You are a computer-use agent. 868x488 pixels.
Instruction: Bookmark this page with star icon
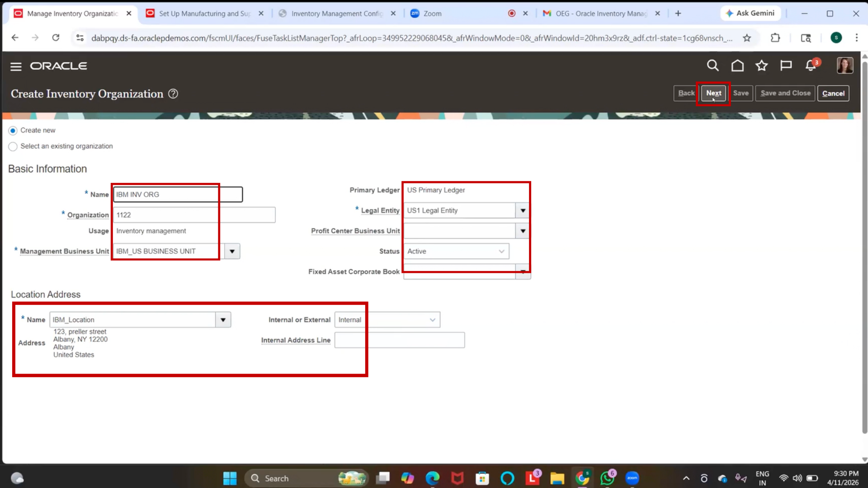pyautogui.click(x=747, y=38)
